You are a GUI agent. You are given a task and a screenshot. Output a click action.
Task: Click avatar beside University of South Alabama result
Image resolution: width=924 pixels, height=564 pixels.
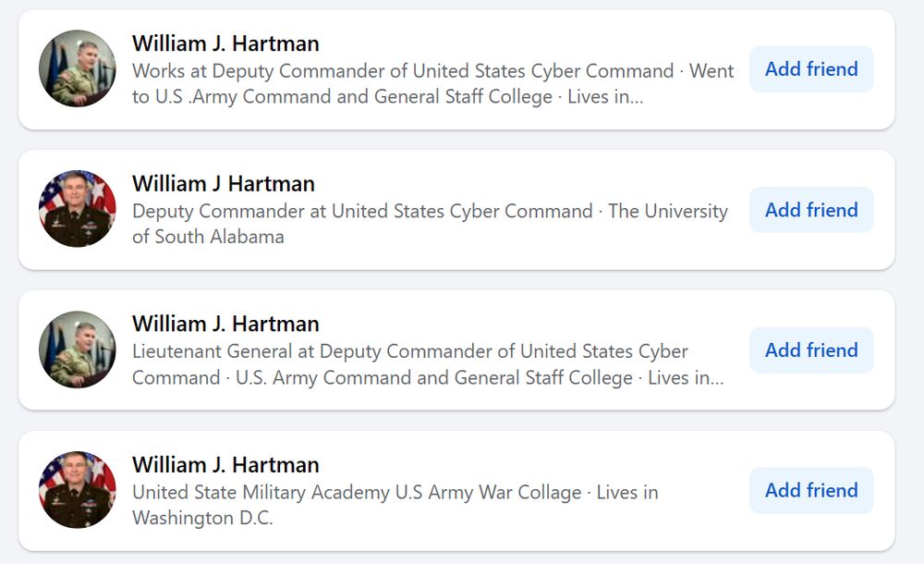(77, 209)
